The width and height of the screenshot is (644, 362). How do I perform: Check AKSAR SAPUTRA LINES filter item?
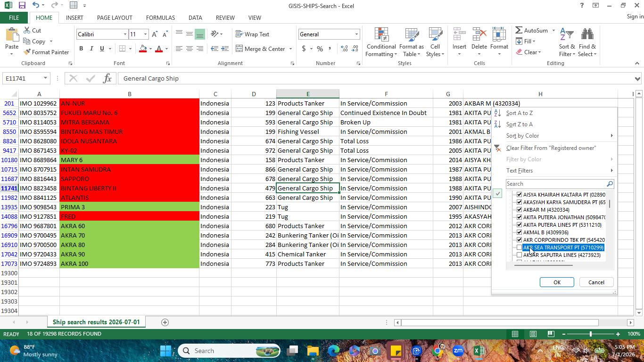(520, 255)
